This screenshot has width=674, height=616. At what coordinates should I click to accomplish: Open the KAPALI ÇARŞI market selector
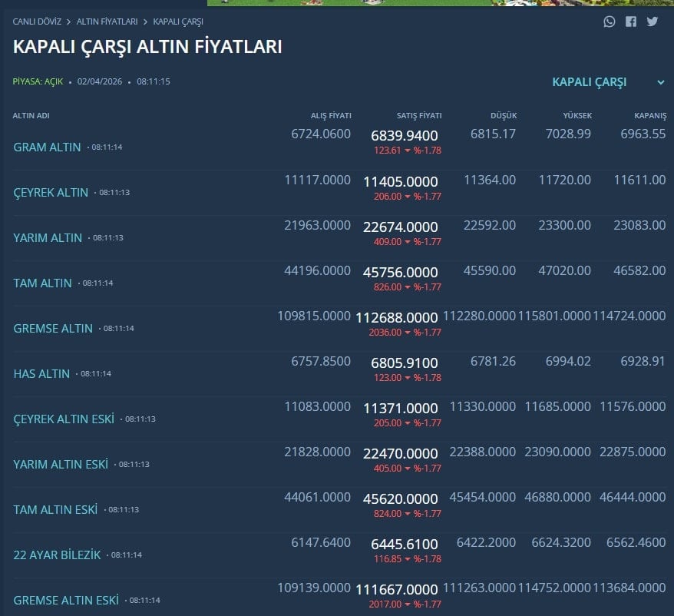[x=590, y=82]
